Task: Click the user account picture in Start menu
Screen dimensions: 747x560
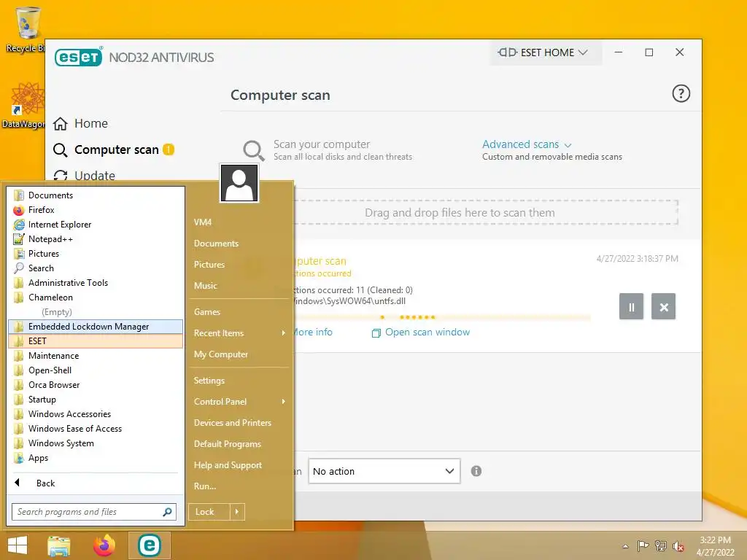Action: (x=239, y=183)
